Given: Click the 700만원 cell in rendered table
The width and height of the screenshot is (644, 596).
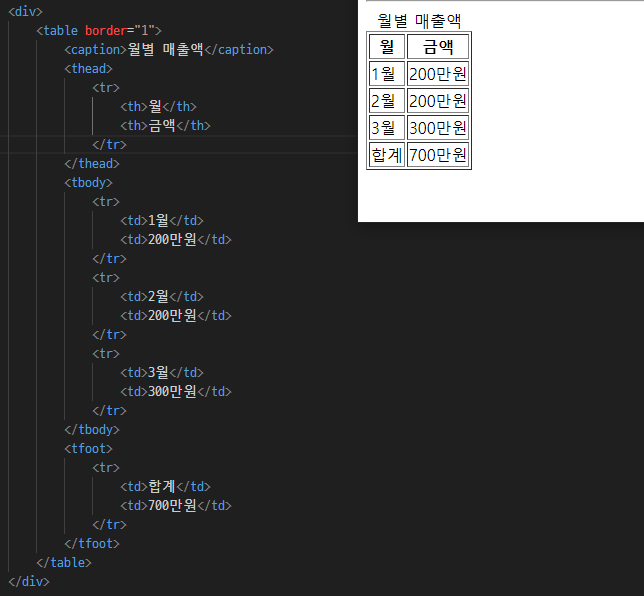Looking at the screenshot, I should coord(438,154).
